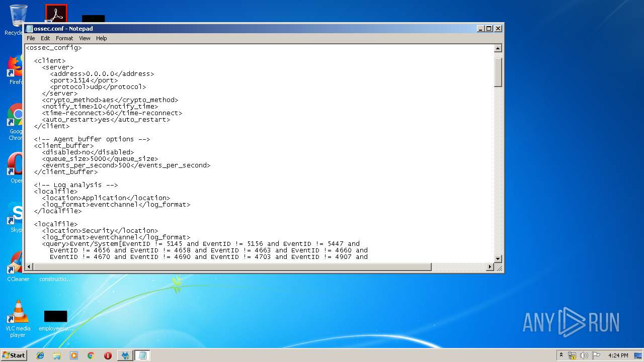Open the View menu
Viewport: 644px width, 362px height.
pyautogui.click(x=85, y=38)
